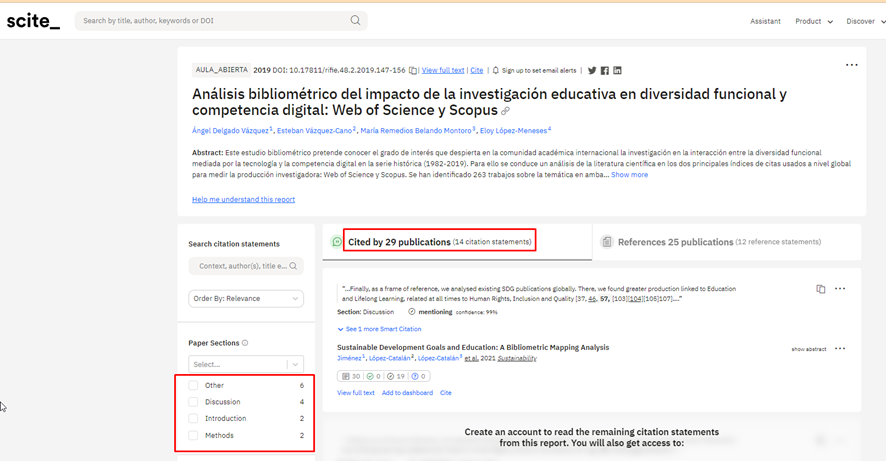Screen dimensions: 886x461
Task: Open Help me understand this report
Action: (244, 199)
